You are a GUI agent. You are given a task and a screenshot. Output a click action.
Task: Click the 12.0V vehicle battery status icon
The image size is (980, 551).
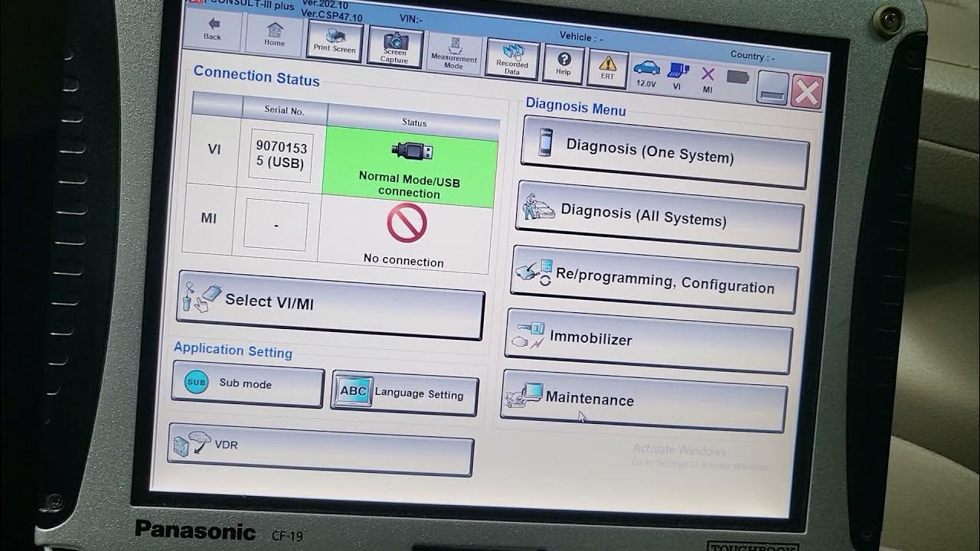647,73
